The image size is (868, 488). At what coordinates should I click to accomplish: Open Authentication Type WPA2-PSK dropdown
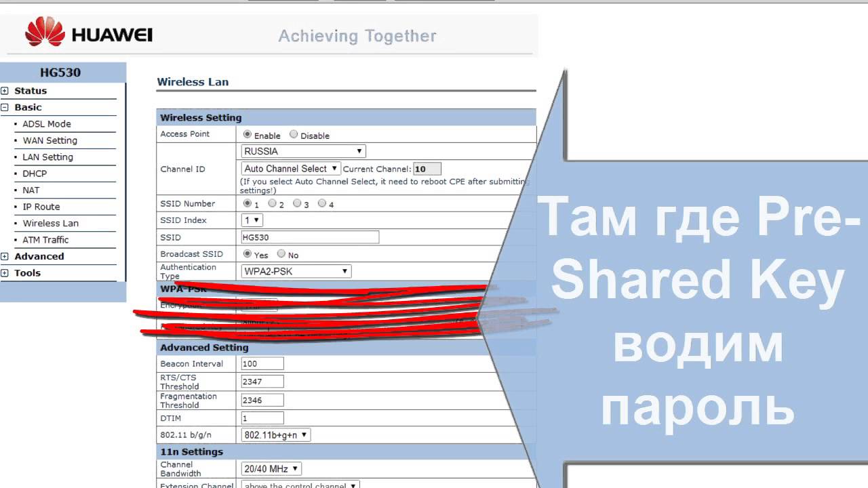coord(296,271)
